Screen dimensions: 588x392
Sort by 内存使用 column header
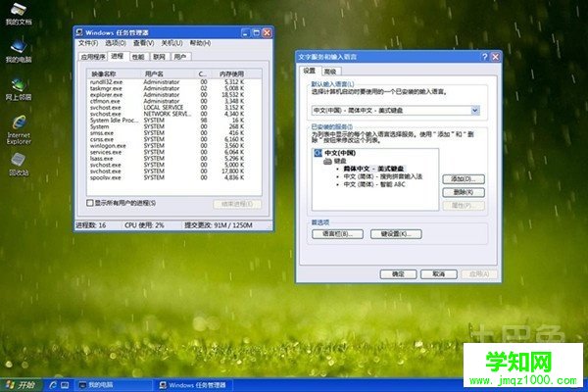pyautogui.click(x=231, y=73)
